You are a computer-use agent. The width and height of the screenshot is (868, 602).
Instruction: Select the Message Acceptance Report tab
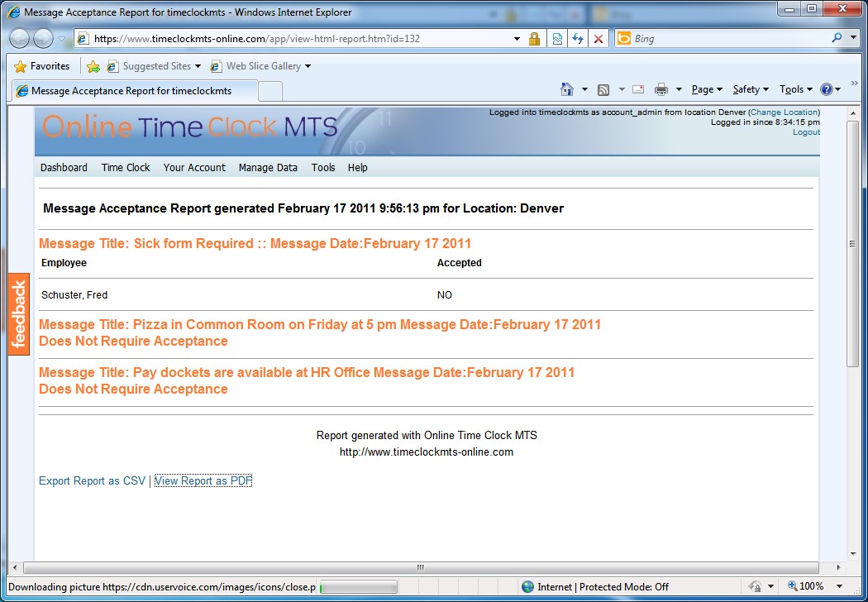pos(135,91)
